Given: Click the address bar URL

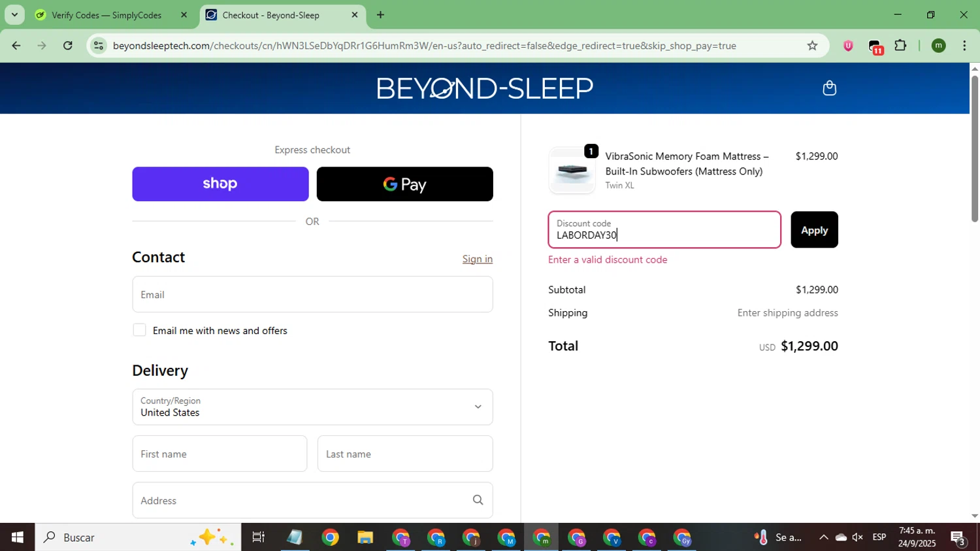Looking at the screenshot, I should click(425, 46).
